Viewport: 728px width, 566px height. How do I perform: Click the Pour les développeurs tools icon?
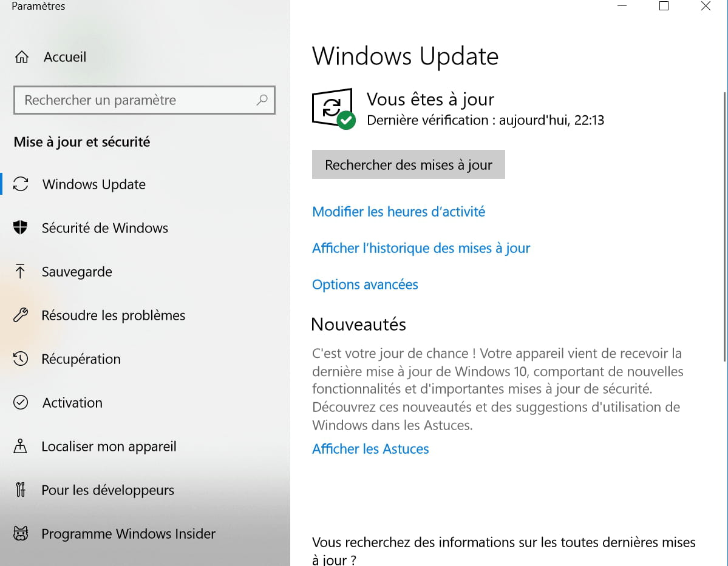pos(21,490)
